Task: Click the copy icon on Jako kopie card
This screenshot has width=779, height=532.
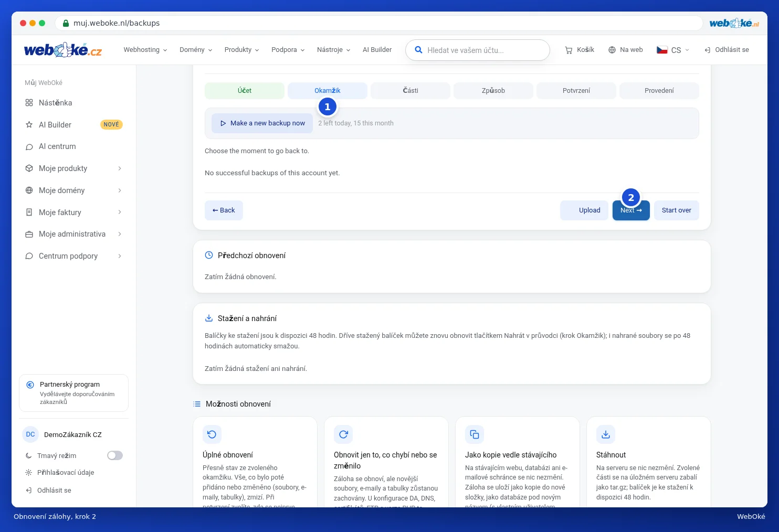Action: pyautogui.click(x=475, y=434)
